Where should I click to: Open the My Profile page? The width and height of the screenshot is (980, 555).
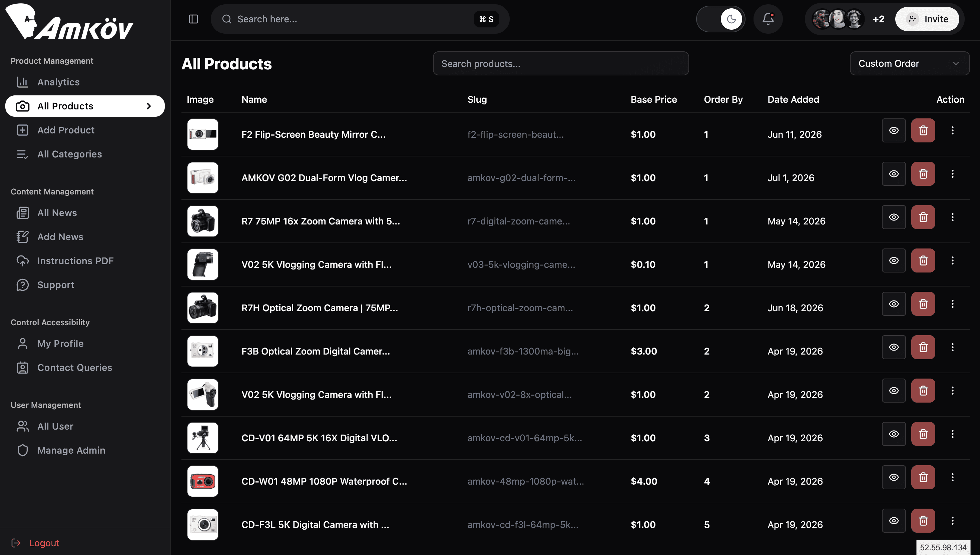click(85, 344)
